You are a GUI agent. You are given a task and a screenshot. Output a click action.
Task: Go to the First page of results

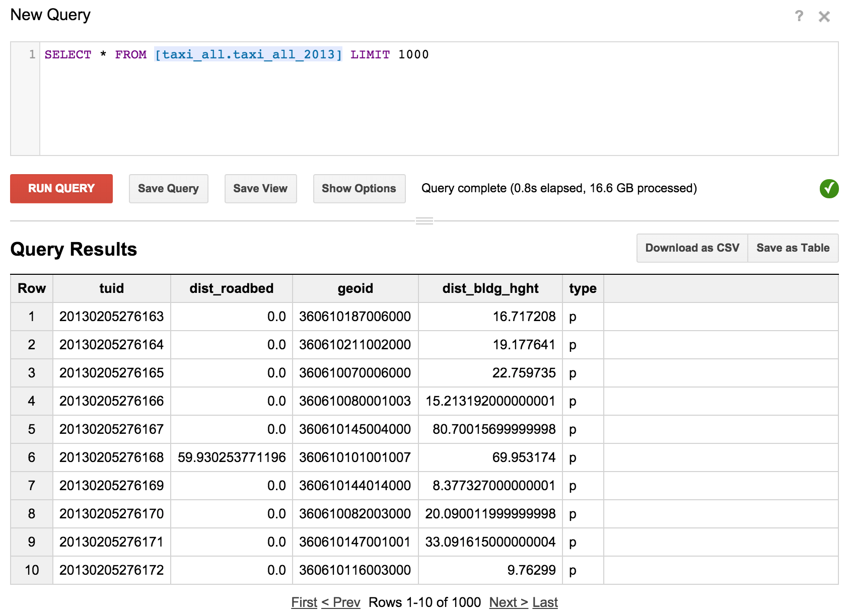pyautogui.click(x=304, y=602)
